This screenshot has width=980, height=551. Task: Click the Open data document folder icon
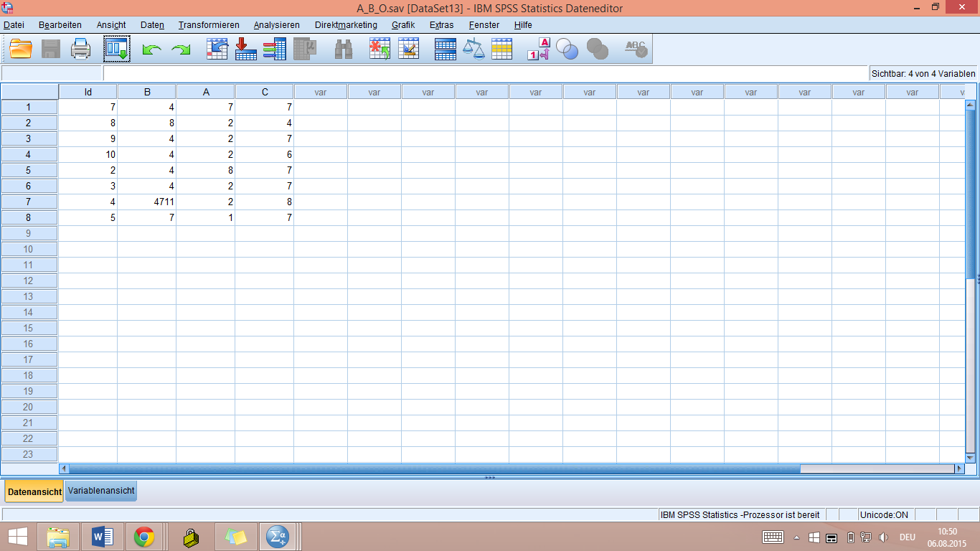(x=21, y=49)
